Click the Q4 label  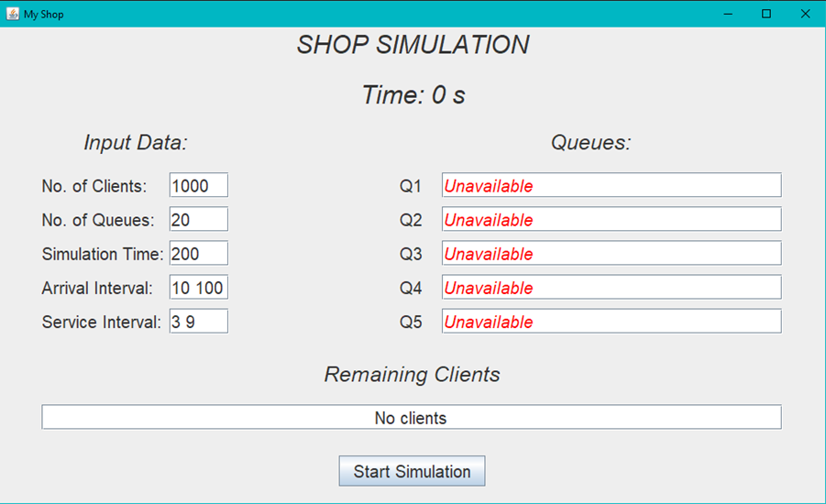411,288
